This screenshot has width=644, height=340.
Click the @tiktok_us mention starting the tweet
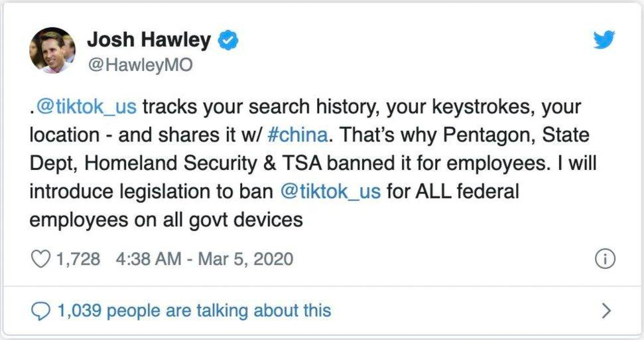(84, 107)
